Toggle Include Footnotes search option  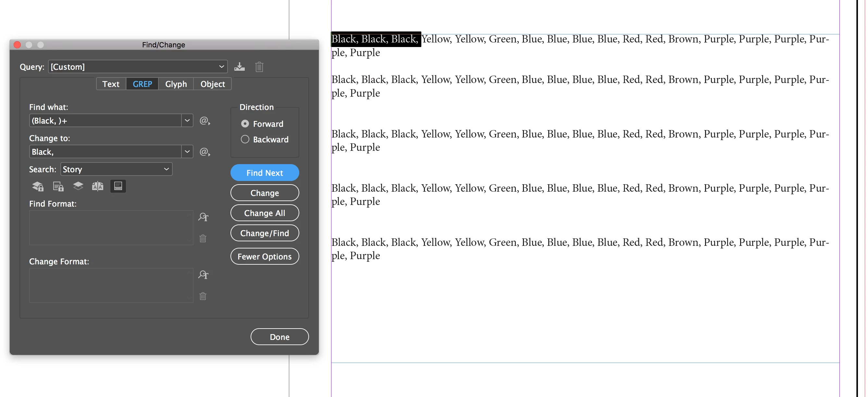click(x=118, y=186)
